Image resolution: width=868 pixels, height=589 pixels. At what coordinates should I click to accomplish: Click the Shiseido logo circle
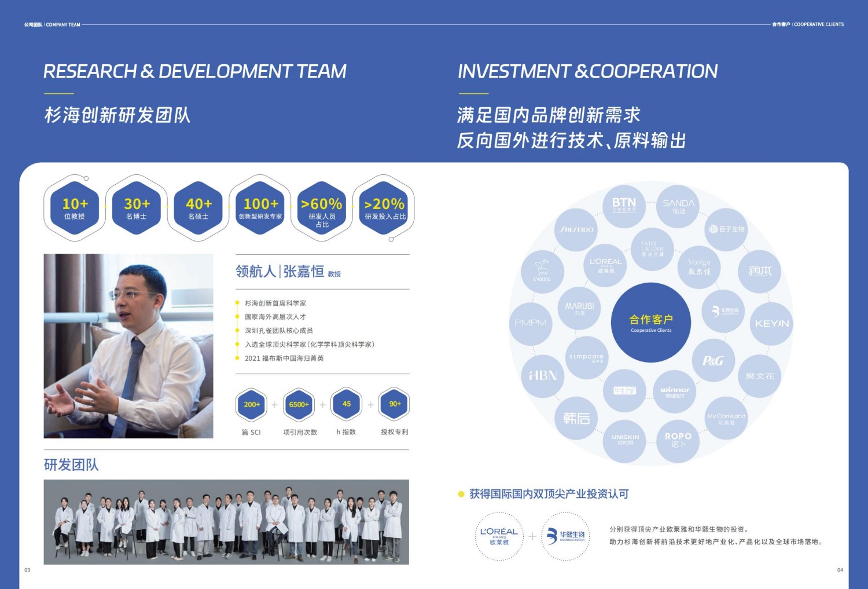pyautogui.click(x=576, y=230)
